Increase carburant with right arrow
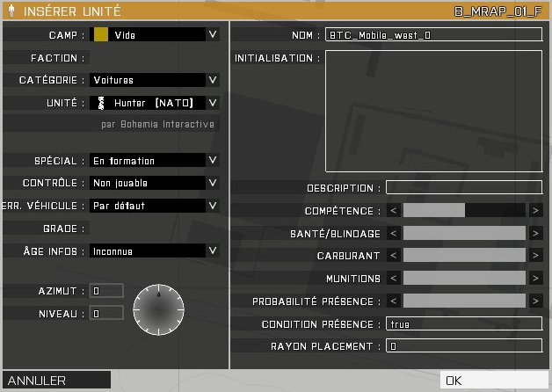 click(x=535, y=256)
